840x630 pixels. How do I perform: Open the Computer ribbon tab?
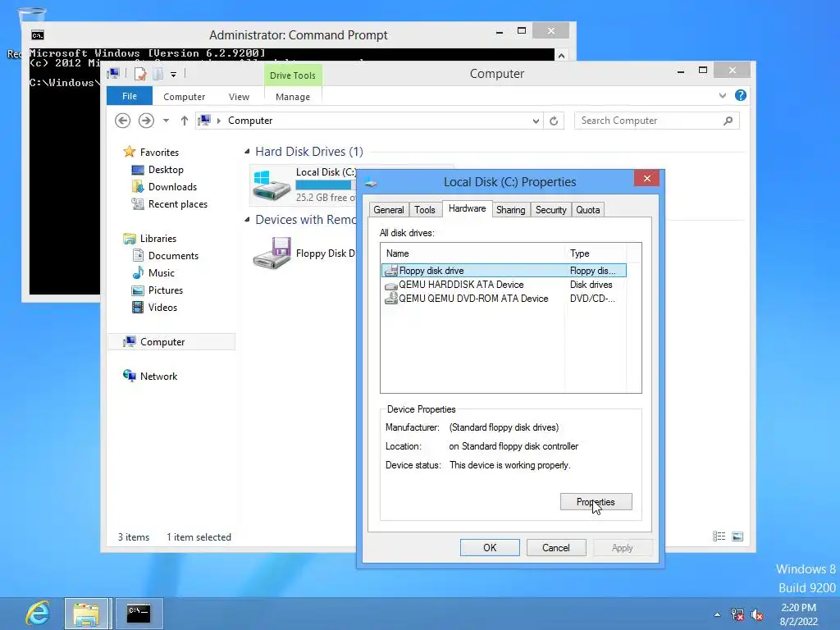point(185,97)
